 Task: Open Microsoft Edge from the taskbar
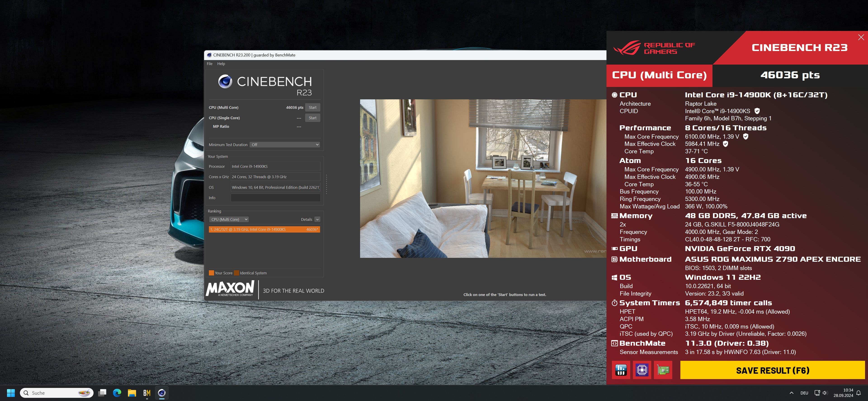point(117,393)
